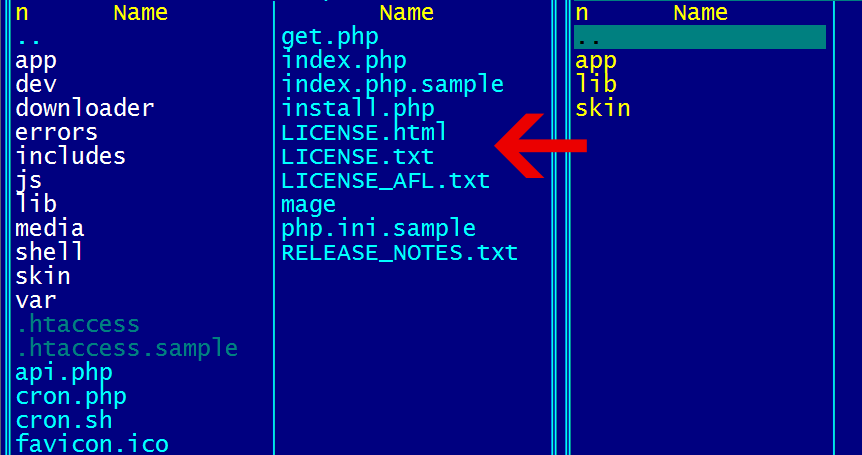This screenshot has width=862, height=455.
Task: Select the .htaccess.sample file
Action: pyautogui.click(x=126, y=348)
